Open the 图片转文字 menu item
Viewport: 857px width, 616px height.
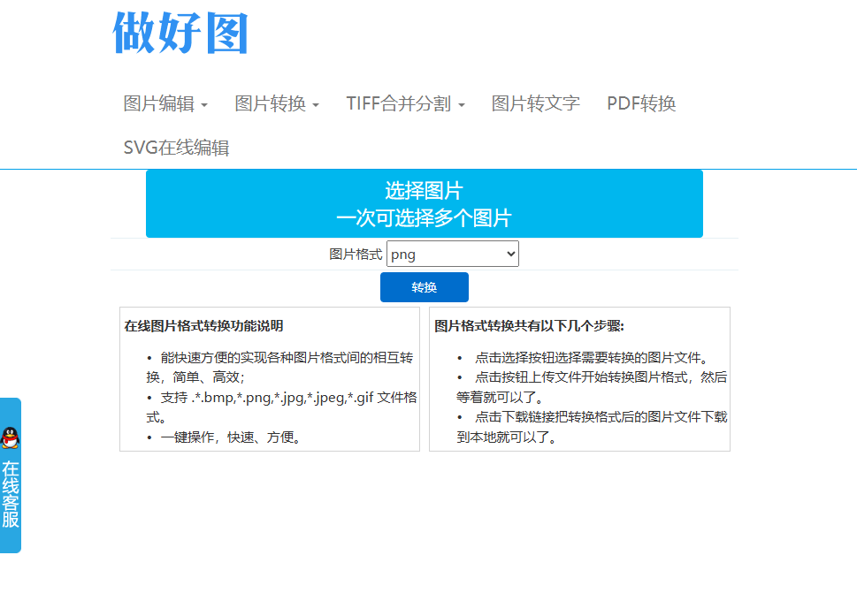click(535, 103)
